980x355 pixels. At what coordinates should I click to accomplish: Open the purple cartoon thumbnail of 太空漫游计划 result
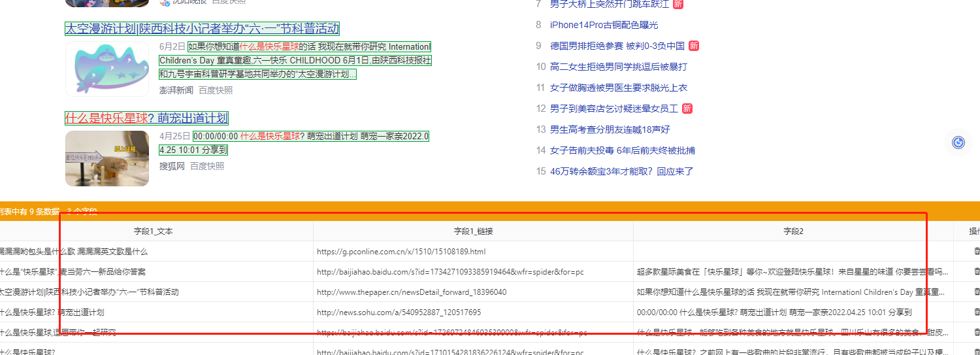[x=107, y=69]
